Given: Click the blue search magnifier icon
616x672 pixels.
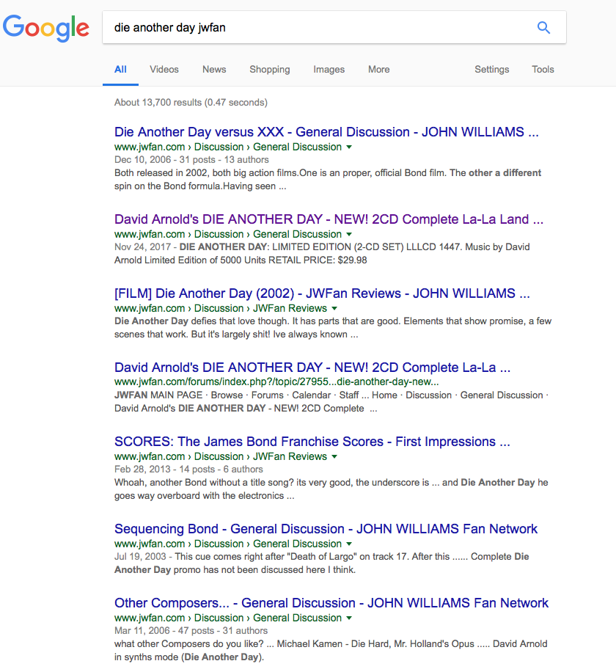Looking at the screenshot, I should point(543,27).
